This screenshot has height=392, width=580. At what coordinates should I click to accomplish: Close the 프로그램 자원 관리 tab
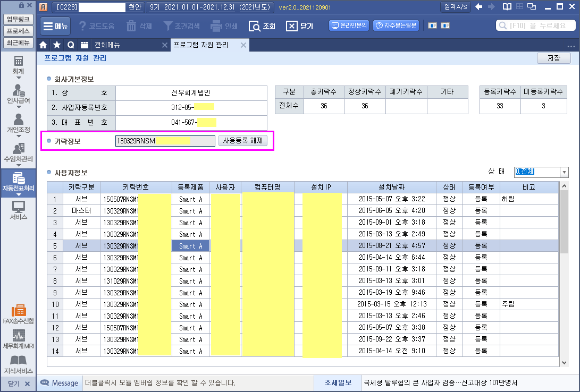(243, 45)
